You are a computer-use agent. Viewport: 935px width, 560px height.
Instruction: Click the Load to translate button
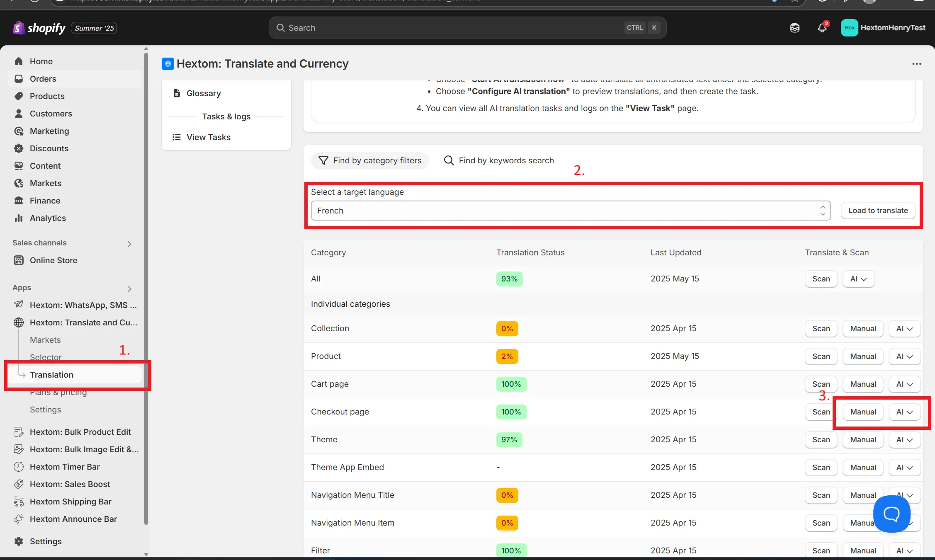(878, 211)
